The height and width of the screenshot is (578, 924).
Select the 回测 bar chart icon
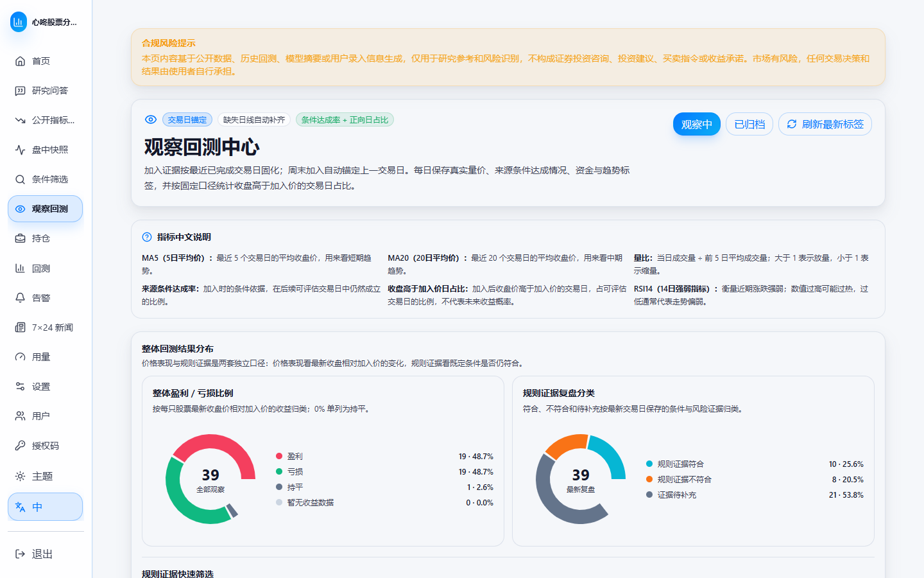[x=20, y=268]
